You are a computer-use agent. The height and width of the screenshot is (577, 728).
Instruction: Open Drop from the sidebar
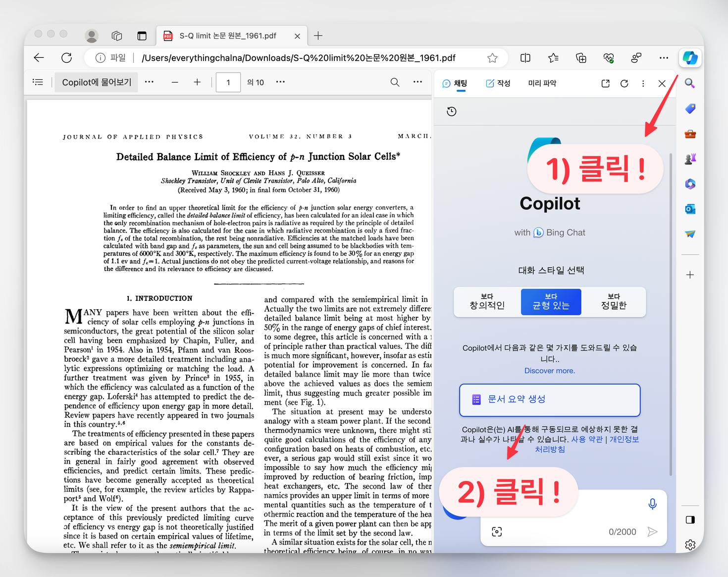pos(690,234)
